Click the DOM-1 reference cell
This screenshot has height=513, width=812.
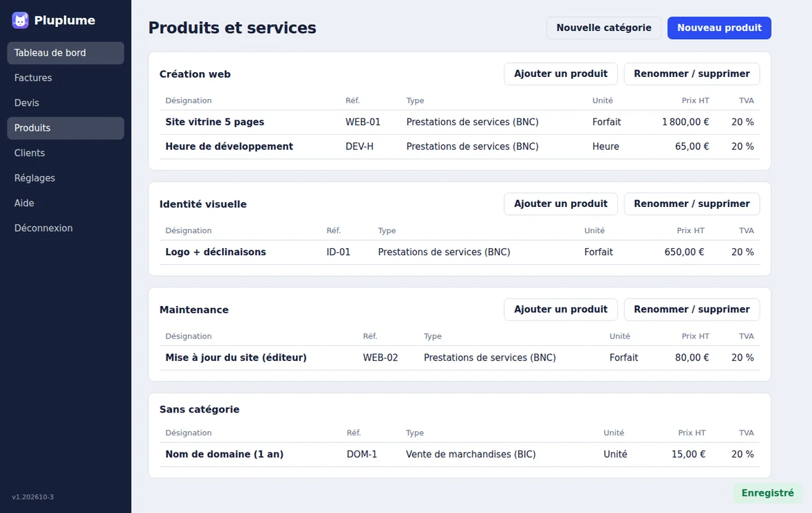click(362, 455)
